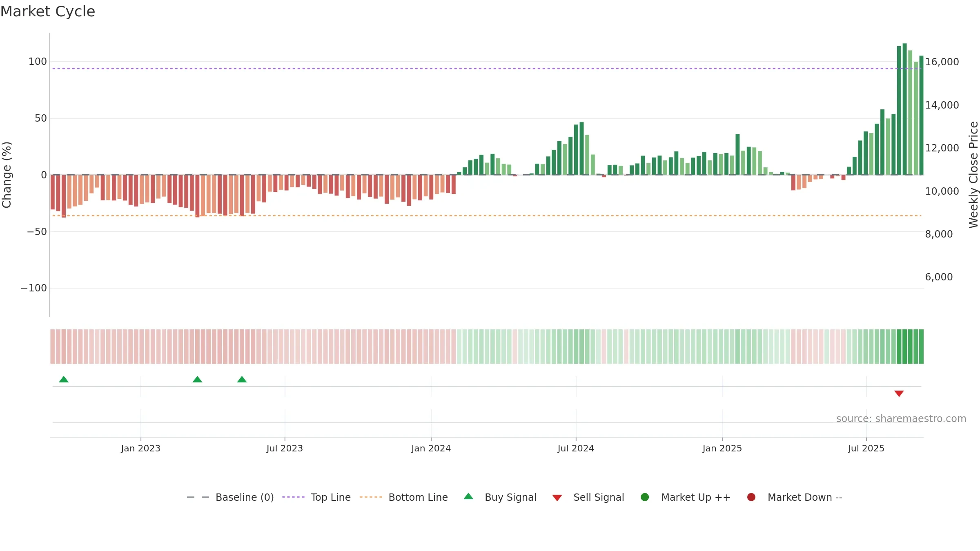Click the 14,000 price axis label

click(942, 105)
